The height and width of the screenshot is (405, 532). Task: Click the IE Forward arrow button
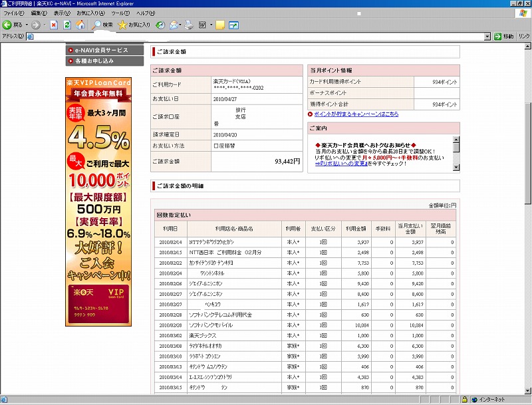[x=36, y=25]
